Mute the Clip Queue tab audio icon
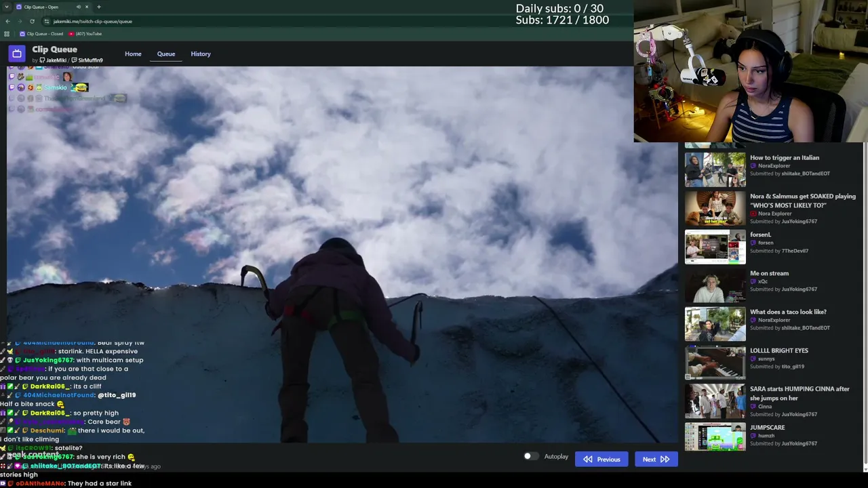 78,7
